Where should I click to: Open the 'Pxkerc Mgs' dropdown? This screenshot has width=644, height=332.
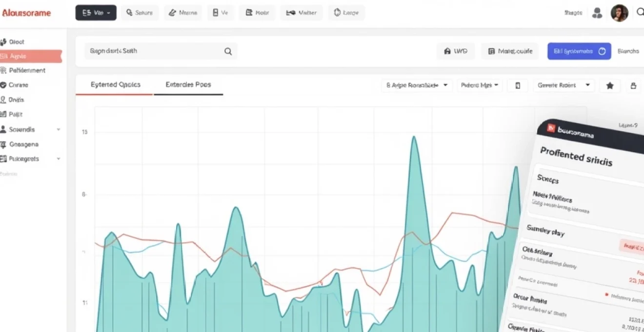point(479,85)
